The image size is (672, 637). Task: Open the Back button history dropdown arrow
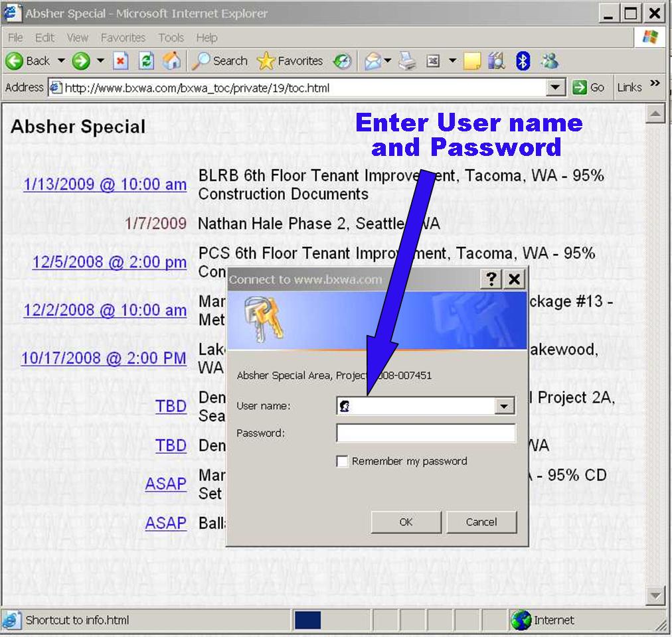point(61,61)
